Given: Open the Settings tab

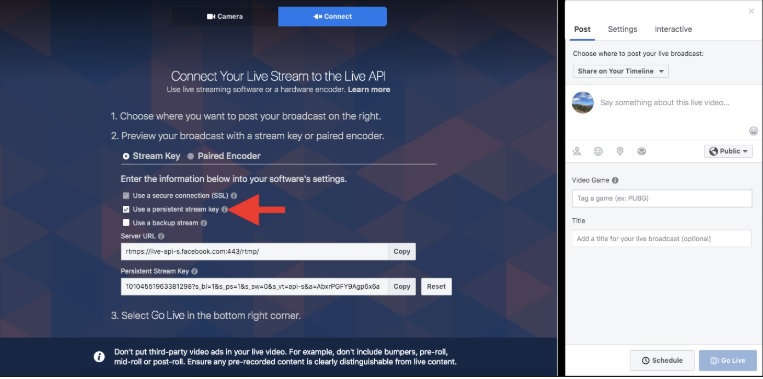Looking at the screenshot, I should pyautogui.click(x=622, y=29).
